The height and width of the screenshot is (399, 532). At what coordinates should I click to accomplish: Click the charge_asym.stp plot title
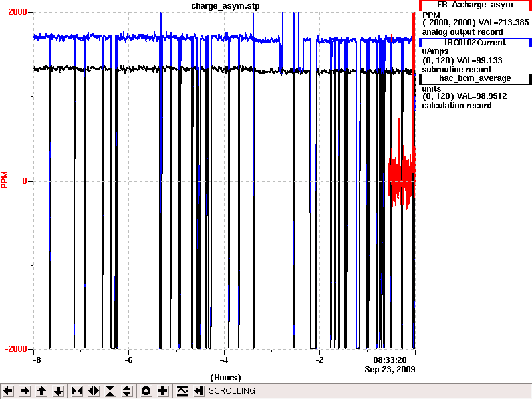[x=225, y=6]
